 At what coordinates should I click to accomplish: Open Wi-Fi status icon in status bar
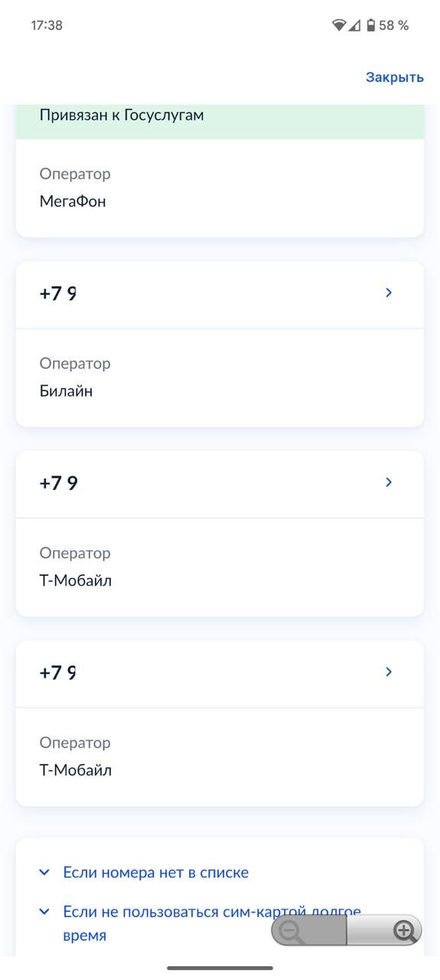[x=339, y=25]
